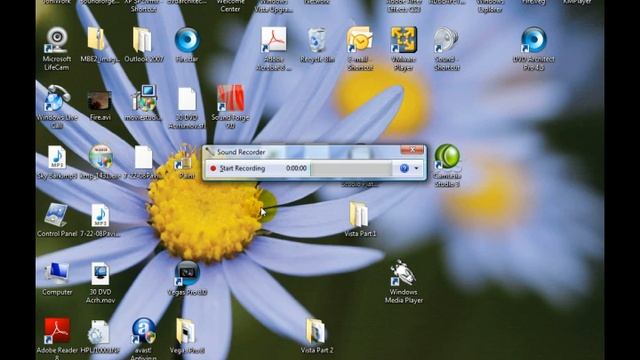Click the Sound Recorder audio level meter
The image size is (640, 360).
[x=351, y=168]
